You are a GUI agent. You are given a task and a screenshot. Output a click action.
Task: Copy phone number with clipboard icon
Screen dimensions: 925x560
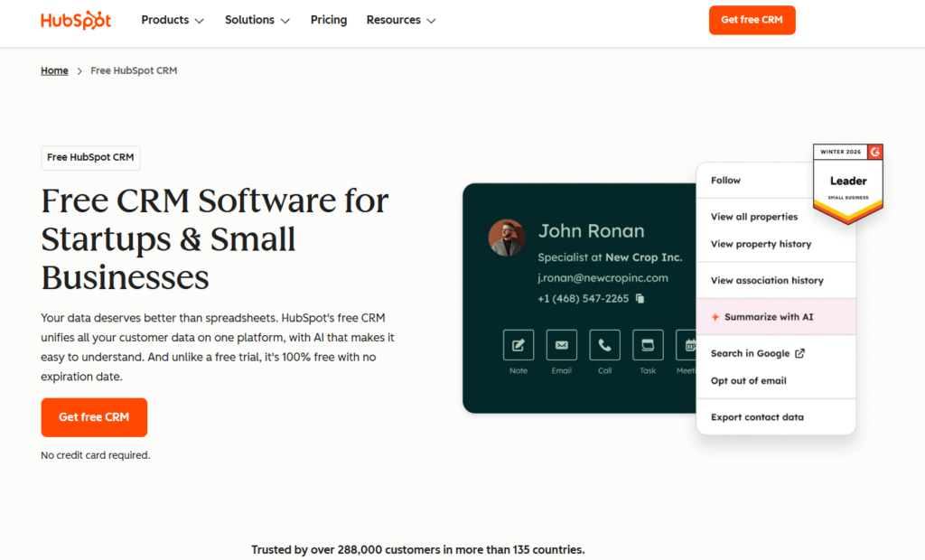(x=640, y=299)
